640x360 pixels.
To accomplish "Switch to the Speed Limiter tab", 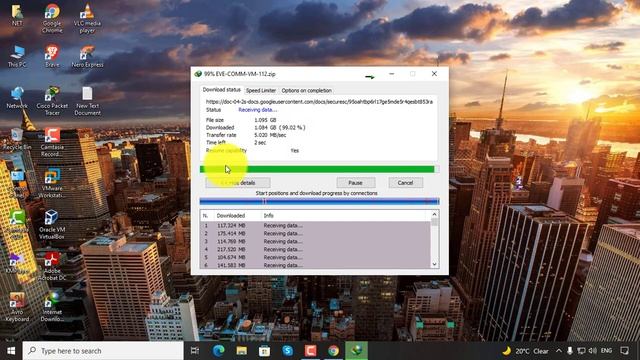I will (x=261, y=91).
